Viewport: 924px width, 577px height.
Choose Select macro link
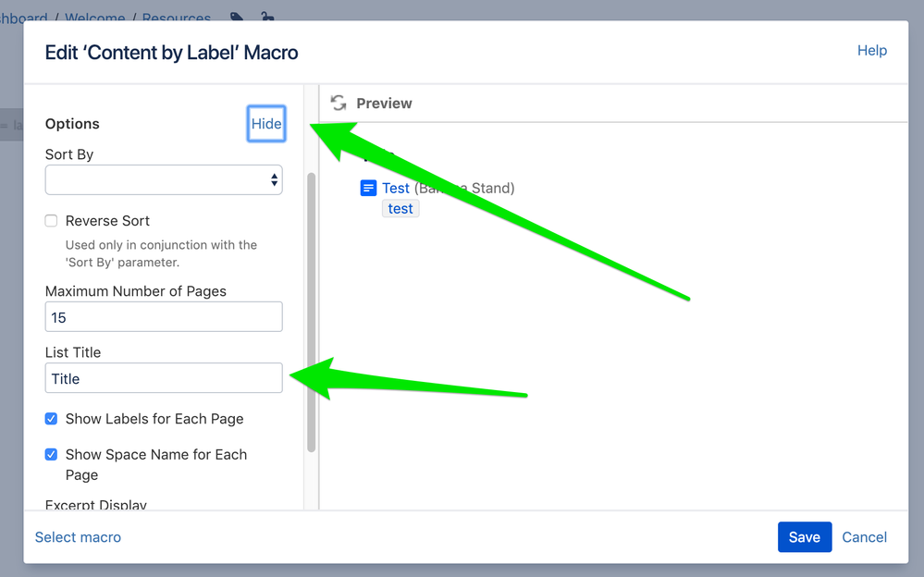78,537
